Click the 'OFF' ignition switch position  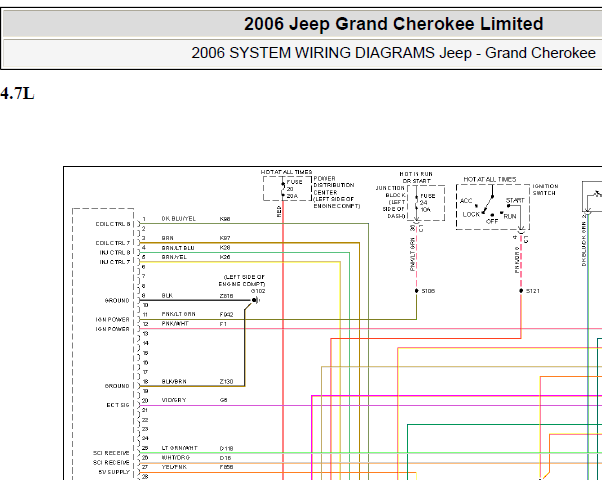pyautogui.click(x=492, y=221)
